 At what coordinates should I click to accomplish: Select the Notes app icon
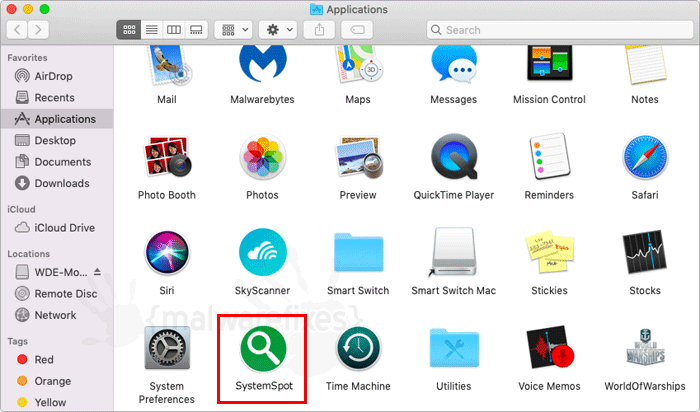click(646, 65)
